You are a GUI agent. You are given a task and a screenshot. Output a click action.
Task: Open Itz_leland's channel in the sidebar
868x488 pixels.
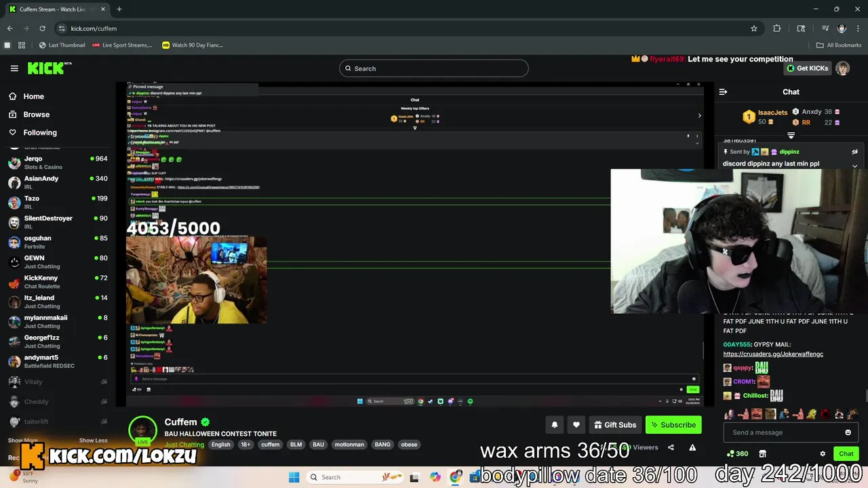tap(57, 302)
